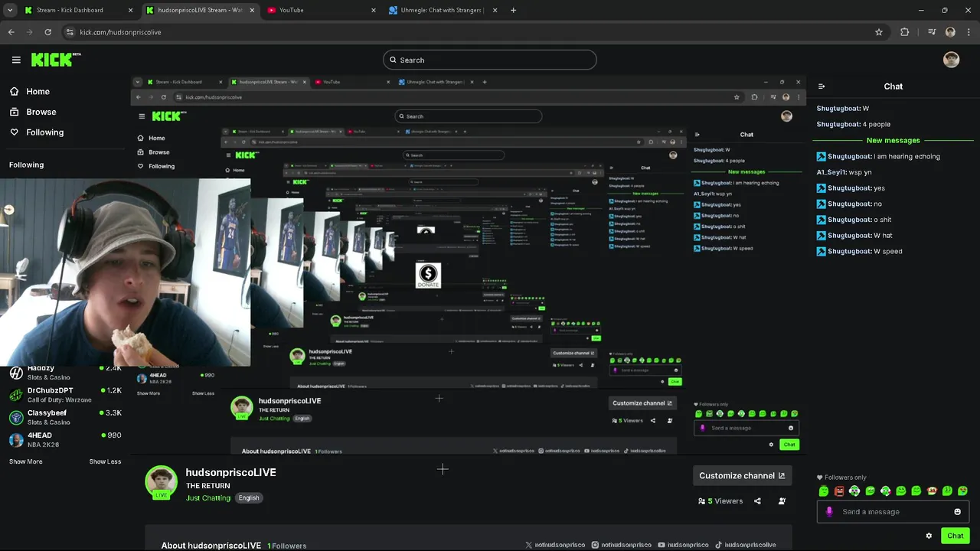Click the English language tag
The height and width of the screenshot is (551, 980).
point(249,497)
